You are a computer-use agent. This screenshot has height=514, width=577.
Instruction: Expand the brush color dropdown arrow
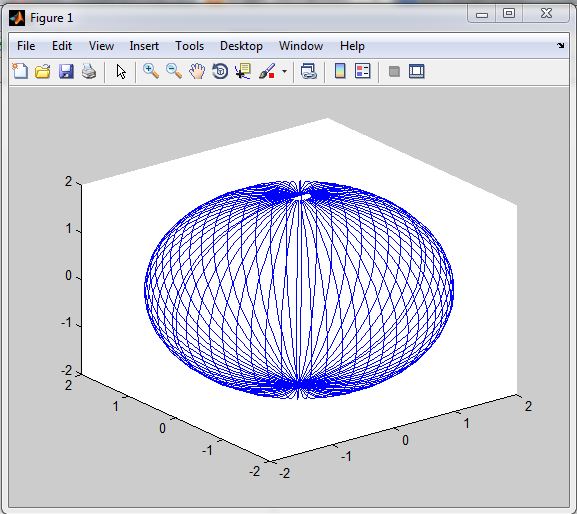[x=284, y=71]
